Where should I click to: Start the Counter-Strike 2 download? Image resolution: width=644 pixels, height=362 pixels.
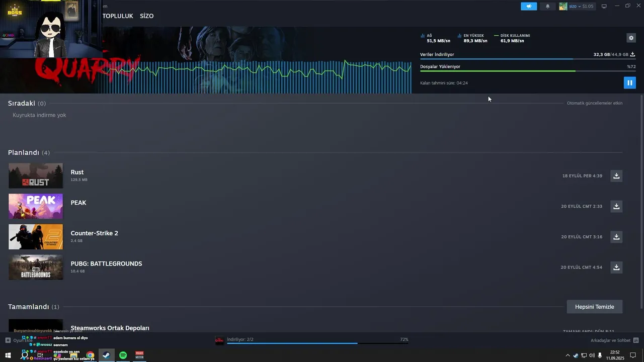(x=616, y=236)
